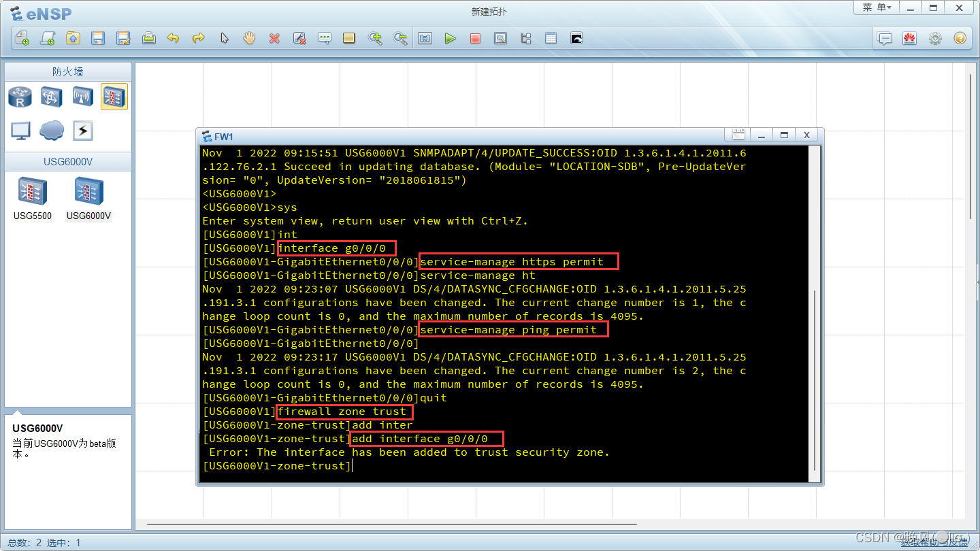Click the data capture magnifier icon
Viewport: 980px width, 551px height.
click(500, 38)
